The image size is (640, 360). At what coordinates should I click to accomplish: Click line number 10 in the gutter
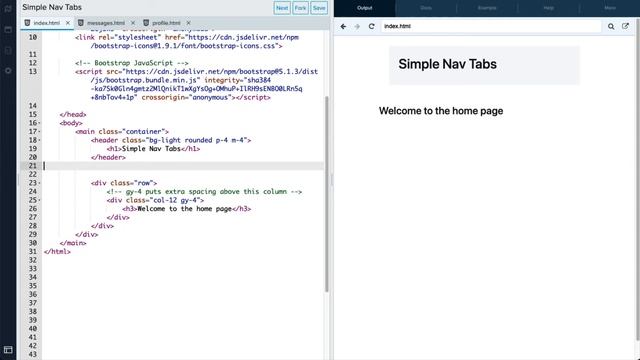click(33, 37)
